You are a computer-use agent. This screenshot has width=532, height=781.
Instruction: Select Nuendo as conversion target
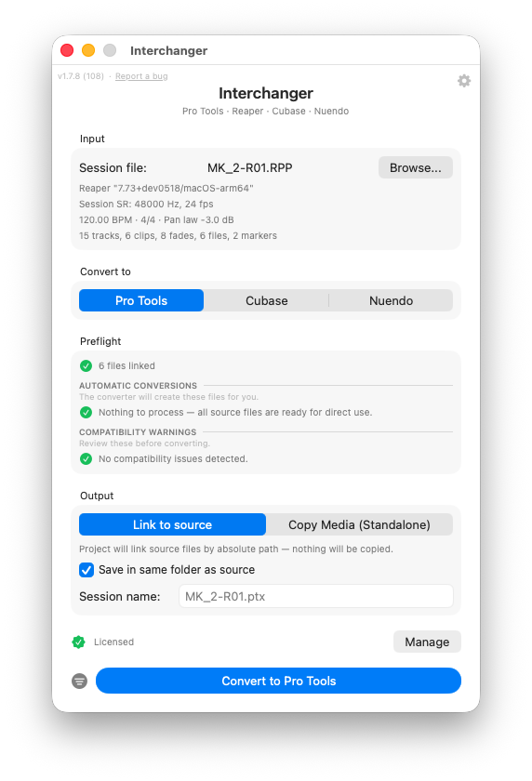coord(391,300)
